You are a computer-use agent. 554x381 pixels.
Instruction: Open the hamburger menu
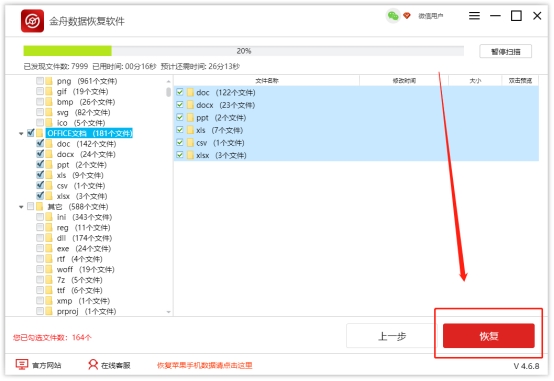click(474, 16)
